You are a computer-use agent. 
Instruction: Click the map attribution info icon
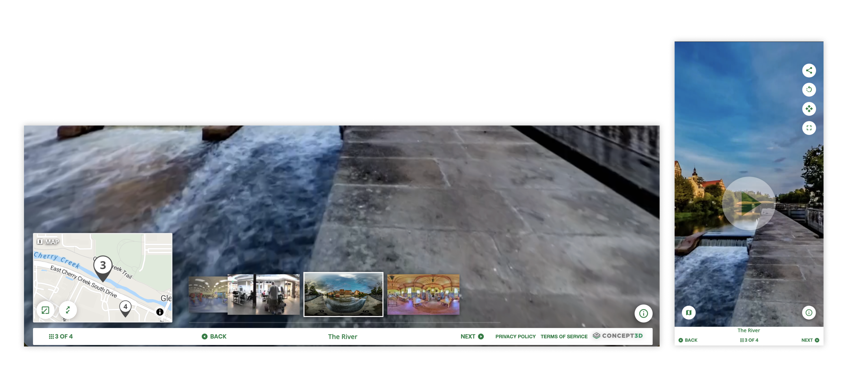(x=160, y=312)
